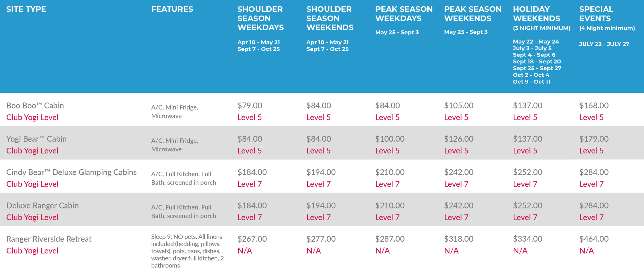Click the HOLIDAY WEEKENDS column heading
Screen dimensions: 644x272
coord(536,14)
